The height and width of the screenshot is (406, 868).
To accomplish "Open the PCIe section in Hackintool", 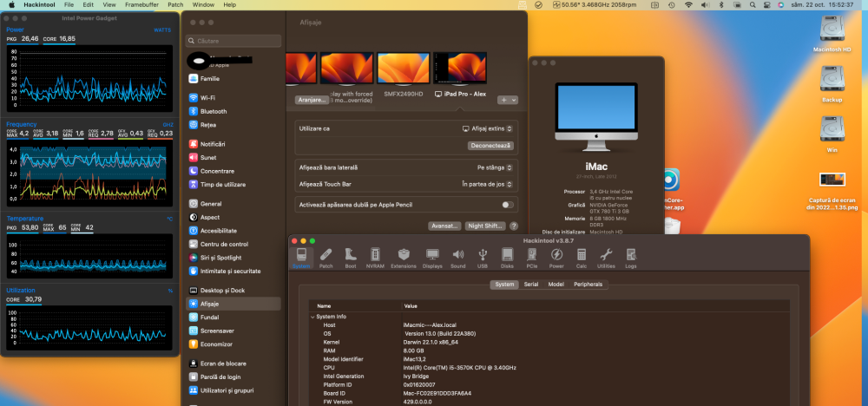I will 532,259.
